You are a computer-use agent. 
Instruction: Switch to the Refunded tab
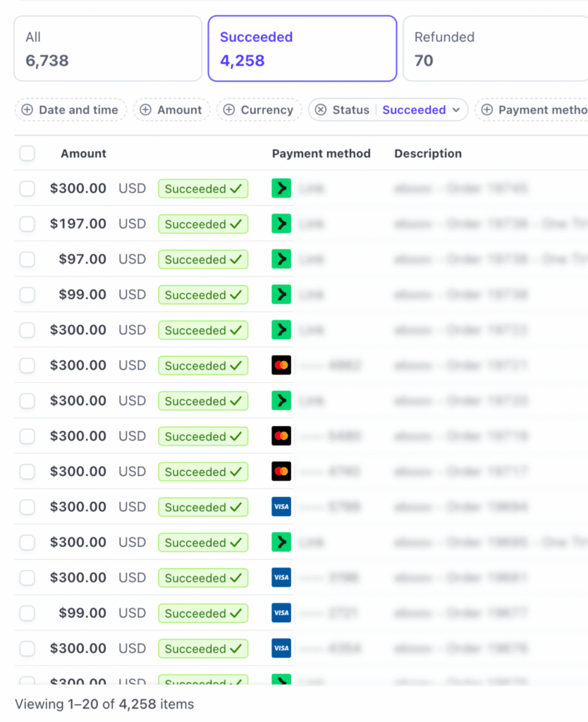494,49
